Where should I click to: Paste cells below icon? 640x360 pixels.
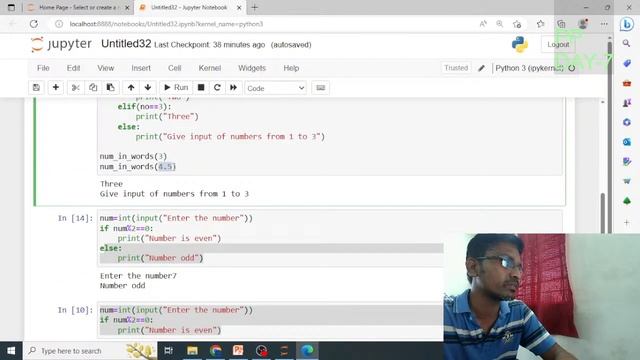pos(110,88)
